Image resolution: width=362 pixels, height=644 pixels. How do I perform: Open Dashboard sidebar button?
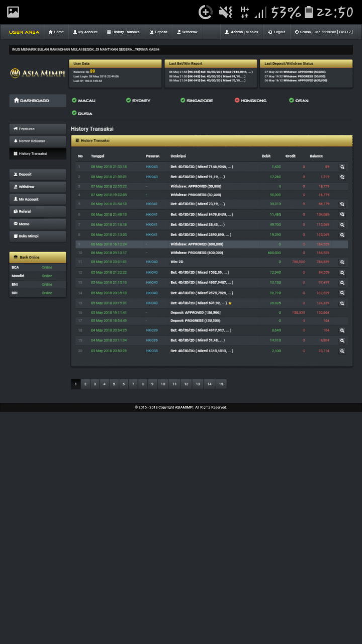[x=38, y=101]
